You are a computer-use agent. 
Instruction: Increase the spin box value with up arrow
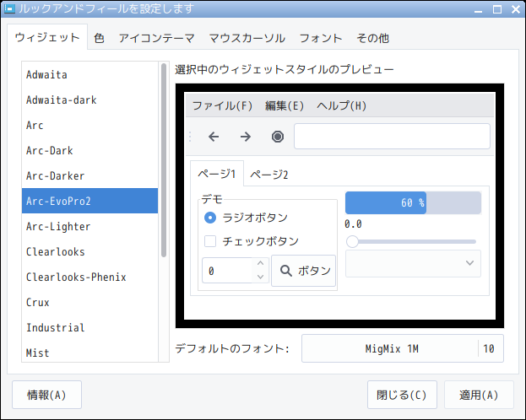260,263
